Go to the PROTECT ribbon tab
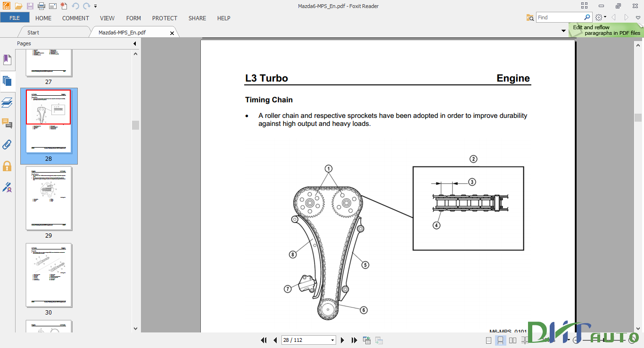This screenshot has height=348, width=644. tap(165, 18)
